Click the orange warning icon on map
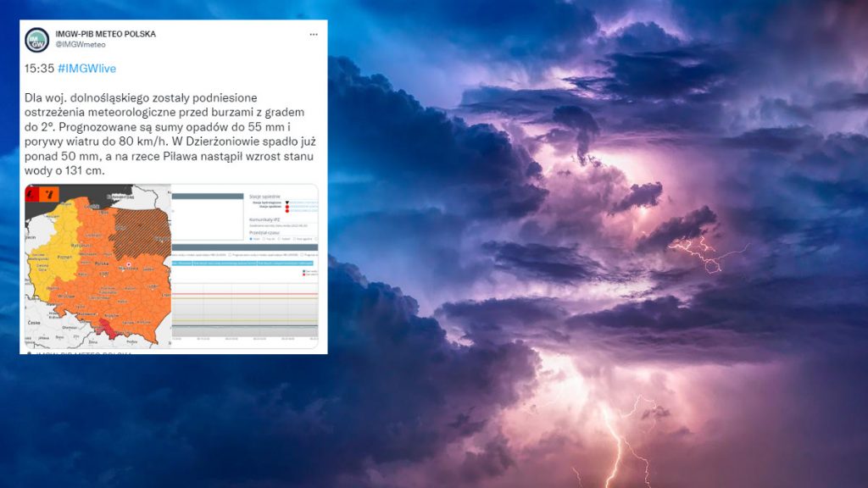868x488 pixels. click(x=50, y=194)
